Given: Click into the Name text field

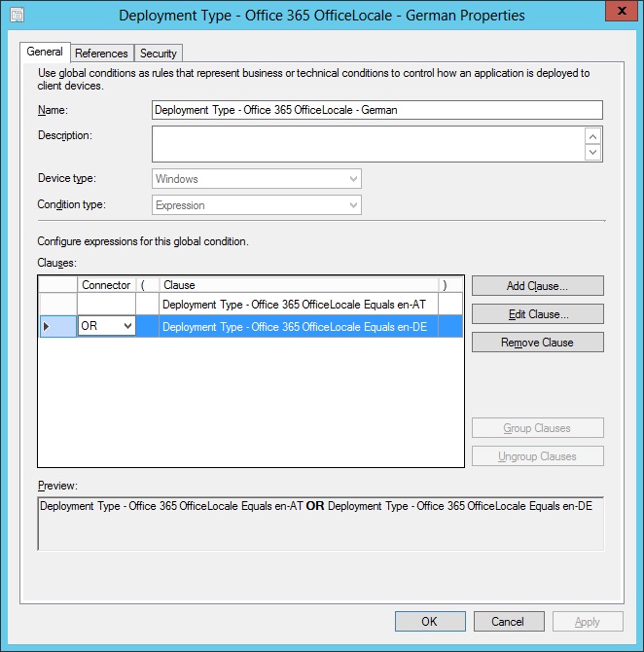Looking at the screenshot, I should click(377, 110).
